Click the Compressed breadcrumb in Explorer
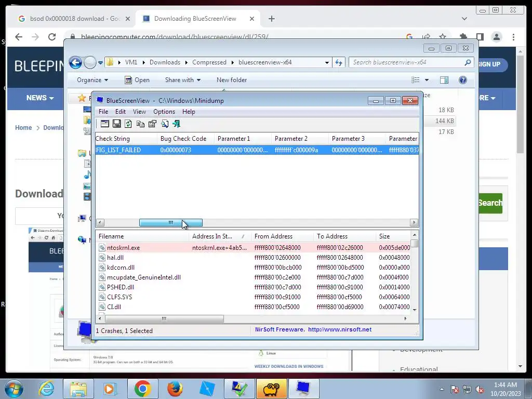This screenshot has height=399, width=532. click(x=209, y=62)
